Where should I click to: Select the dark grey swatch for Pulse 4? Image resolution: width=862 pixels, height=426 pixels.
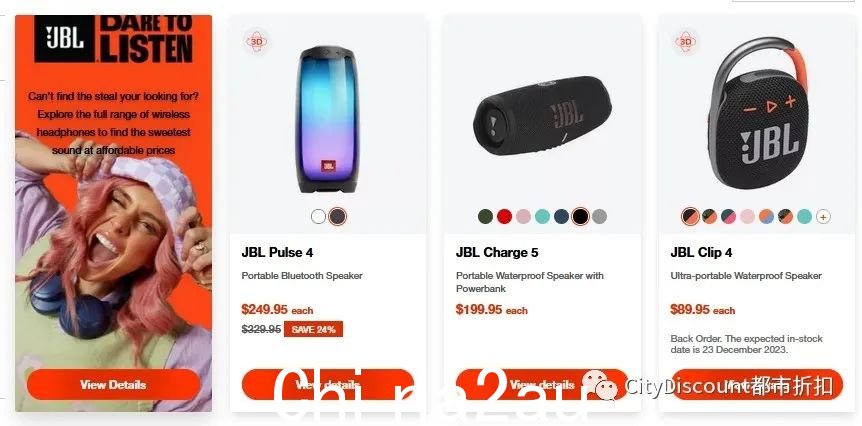tap(337, 217)
